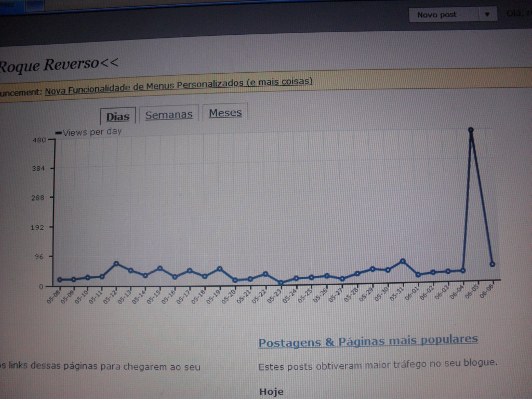Click the peak data point on 06-05

pos(471,130)
